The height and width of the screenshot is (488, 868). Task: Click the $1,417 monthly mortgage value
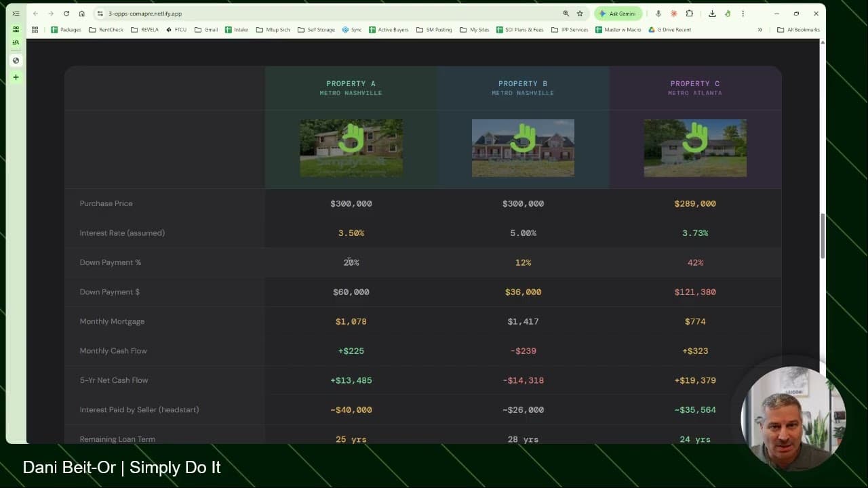(x=523, y=321)
